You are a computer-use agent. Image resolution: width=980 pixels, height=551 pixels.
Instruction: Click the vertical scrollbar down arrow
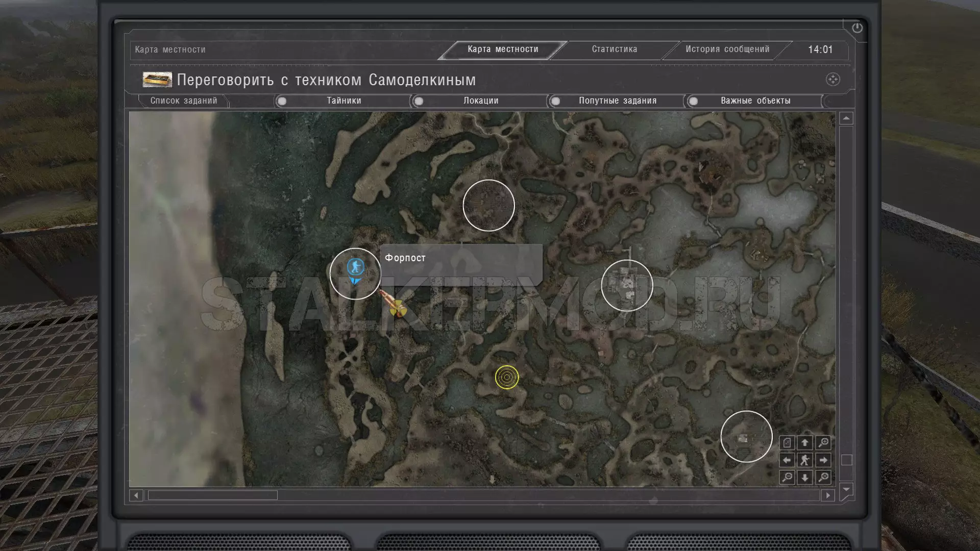pyautogui.click(x=846, y=489)
